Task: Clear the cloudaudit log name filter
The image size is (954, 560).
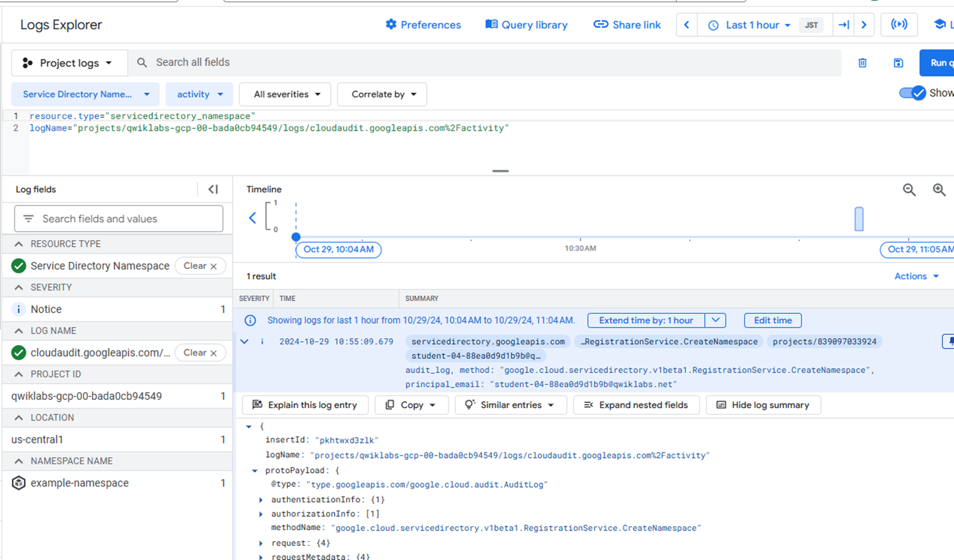Action: point(200,352)
